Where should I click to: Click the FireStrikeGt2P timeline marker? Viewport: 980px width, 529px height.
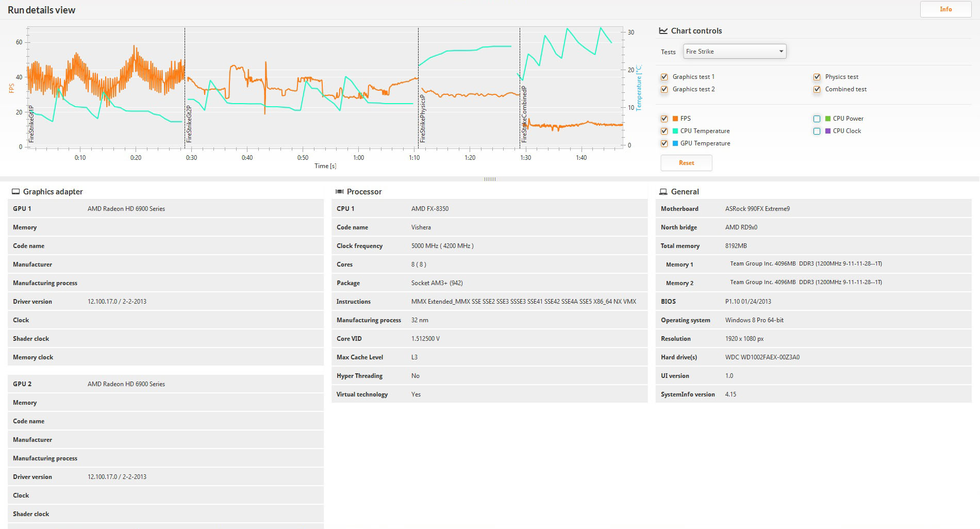(189, 124)
